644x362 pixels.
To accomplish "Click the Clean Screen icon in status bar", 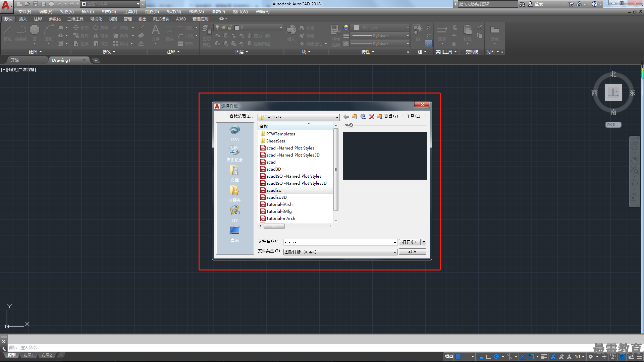I will point(631,357).
